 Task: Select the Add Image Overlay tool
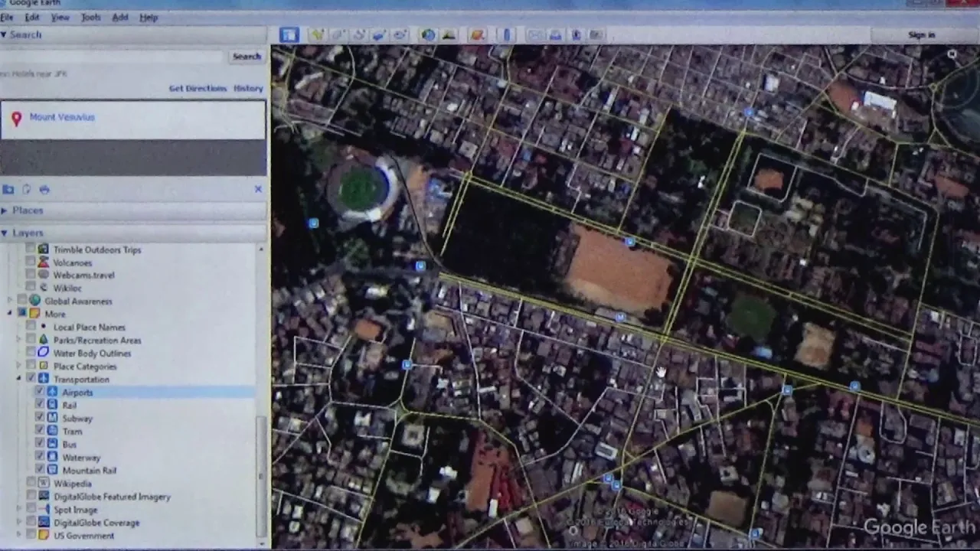(x=379, y=34)
